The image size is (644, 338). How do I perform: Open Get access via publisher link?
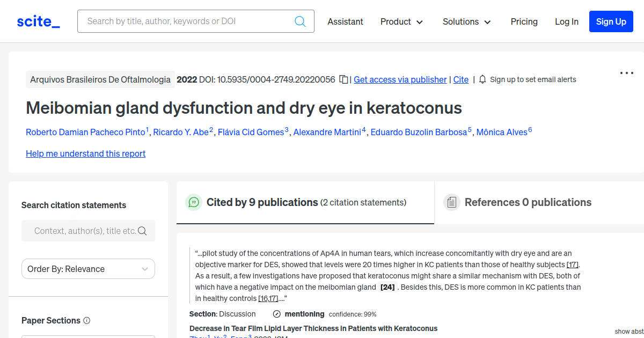point(400,79)
